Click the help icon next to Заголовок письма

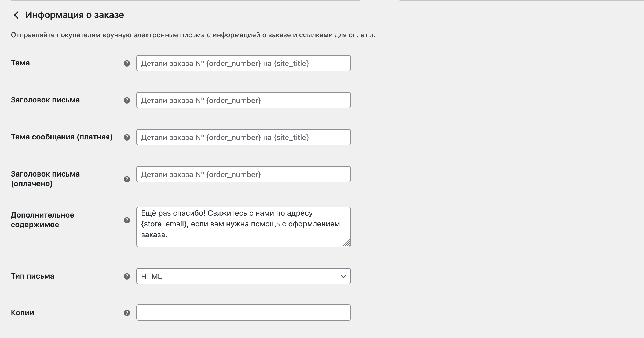(127, 100)
